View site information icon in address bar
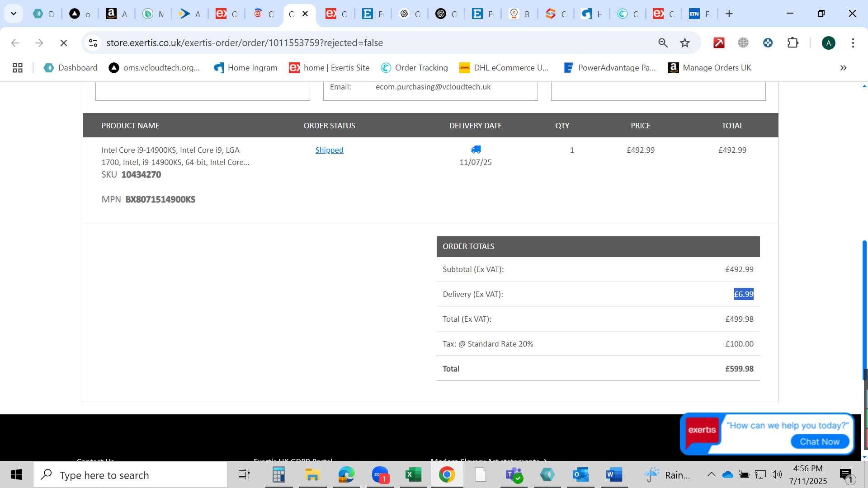Image resolution: width=868 pixels, height=488 pixels. (x=93, y=43)
